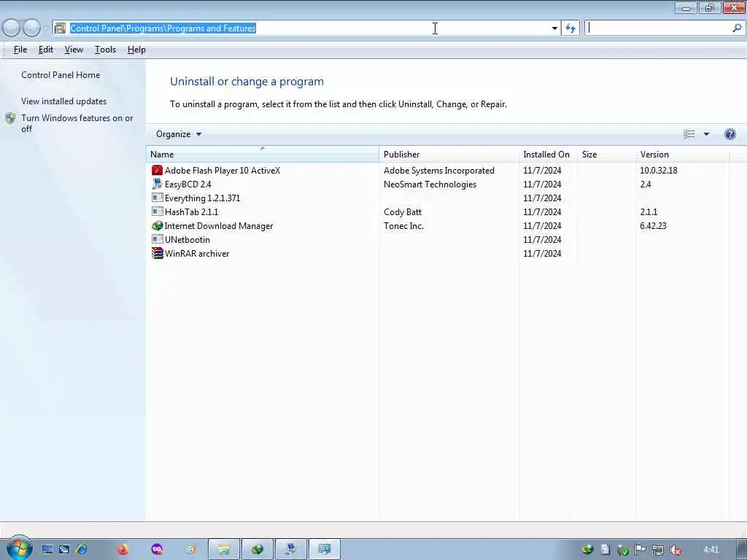
Task: Click the Control Panel icon in address bar
Action: pos(60,28)
